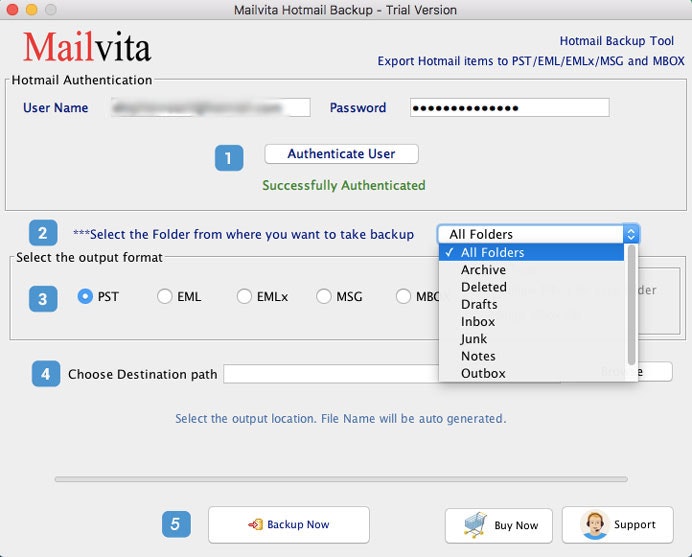Open Support
692x557 pixels.
tap(617, 524)
